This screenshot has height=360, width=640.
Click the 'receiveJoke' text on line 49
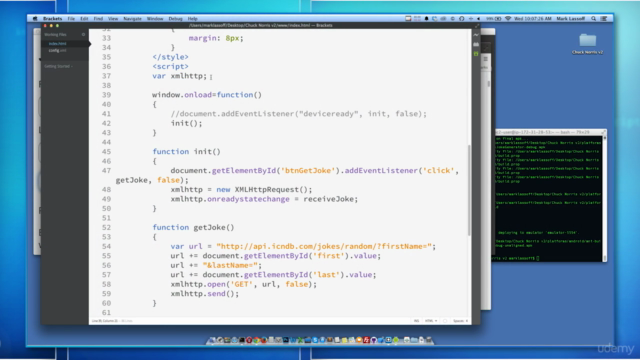[x=330, y=199]
